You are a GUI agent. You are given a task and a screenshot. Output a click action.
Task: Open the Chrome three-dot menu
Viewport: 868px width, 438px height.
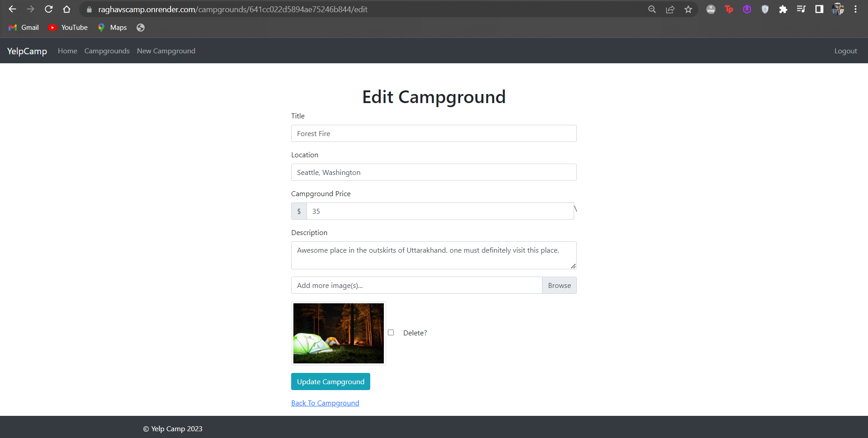coord(855,9)
